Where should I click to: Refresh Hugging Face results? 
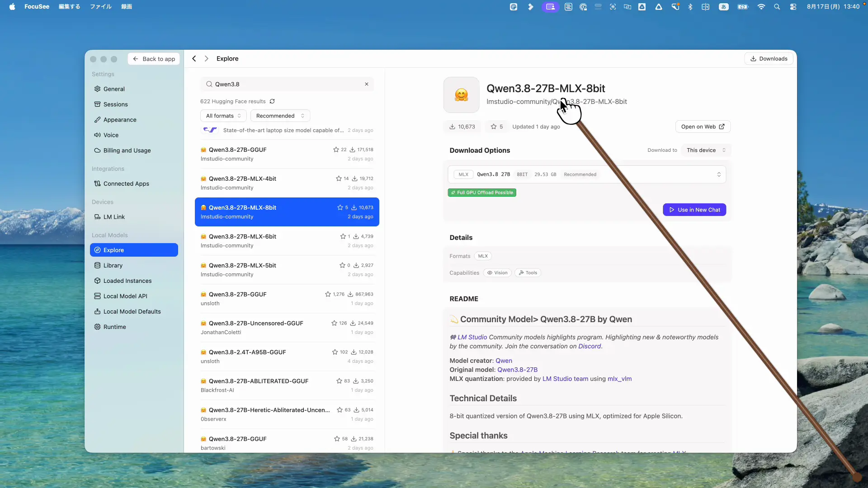[x=272, y=101]
